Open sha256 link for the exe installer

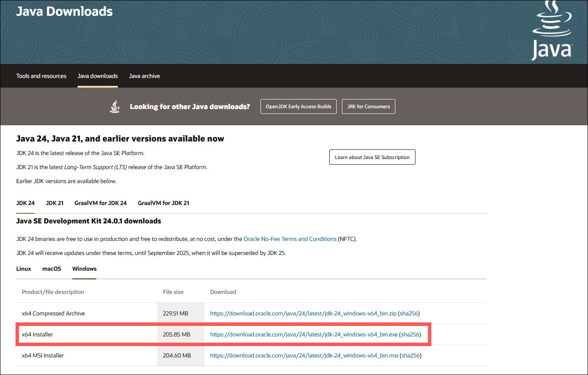coord(410,335)
